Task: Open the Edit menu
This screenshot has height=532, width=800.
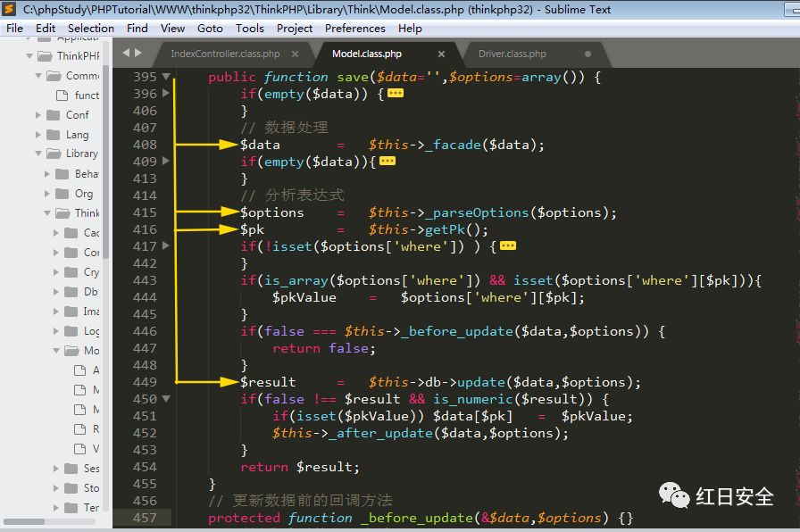Action: [46, 28]
